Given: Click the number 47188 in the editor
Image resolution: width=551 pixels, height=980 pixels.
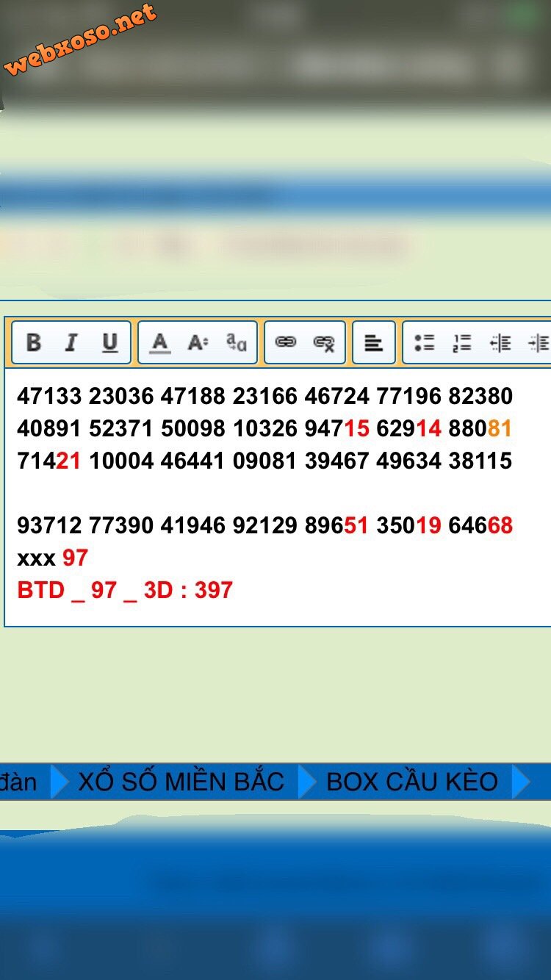Looking at the screenshot, I should [x=193, y=396].
